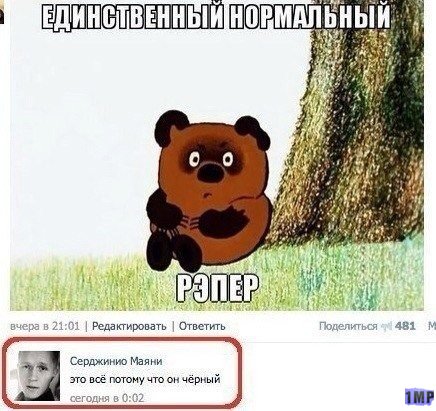Share the post via Поделиться
This screenshot has width=436, height=411.
[348, 326]
